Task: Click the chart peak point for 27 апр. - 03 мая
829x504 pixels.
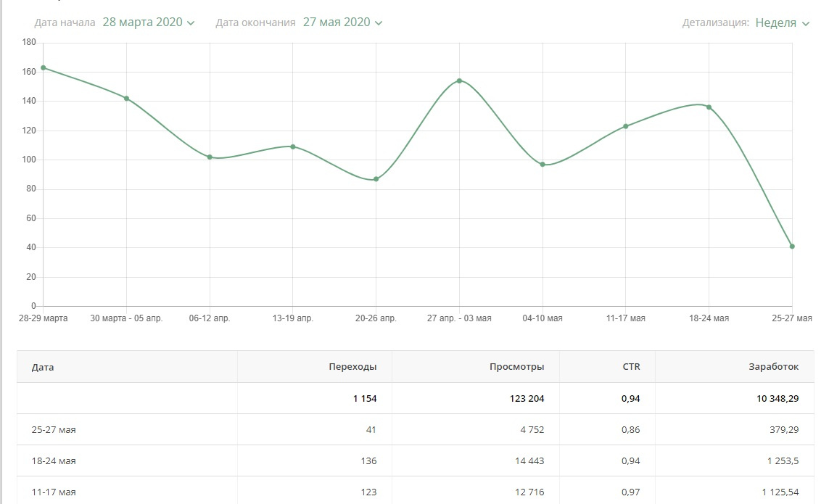Action: tap(459, 81)
